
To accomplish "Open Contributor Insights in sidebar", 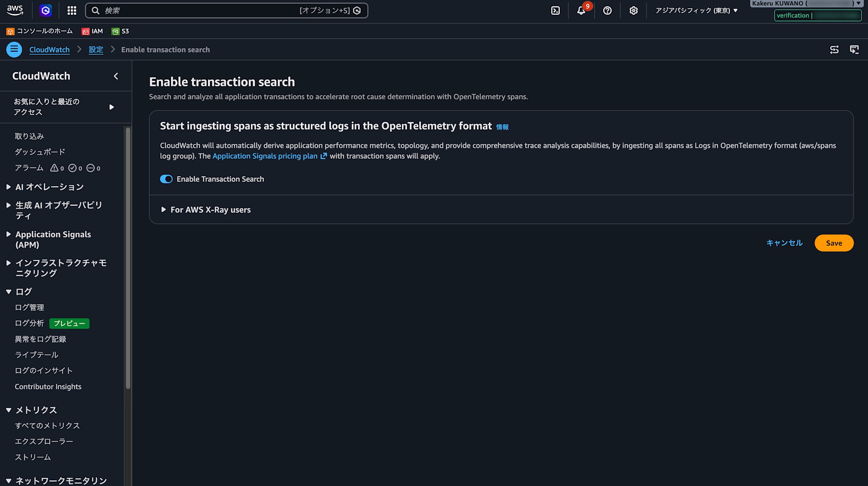I will pos(48,387).
